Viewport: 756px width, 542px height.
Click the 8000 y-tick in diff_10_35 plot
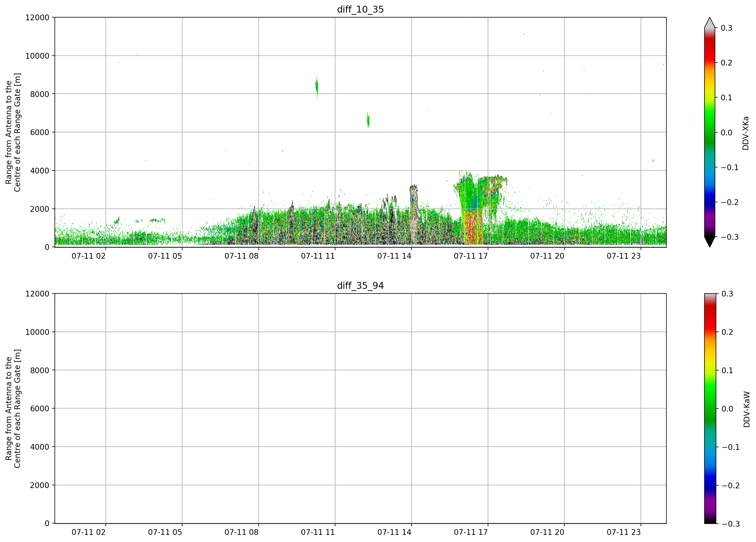tap(40, 94)
